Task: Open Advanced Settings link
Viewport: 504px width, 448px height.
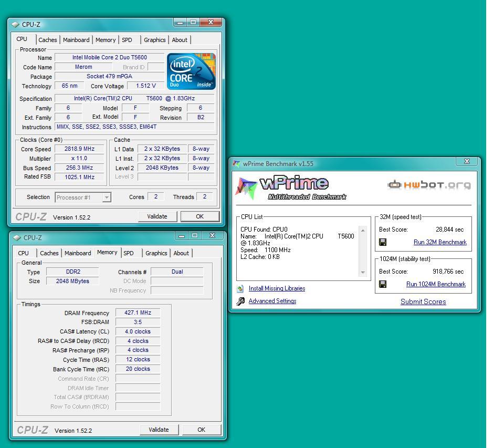Action: point(272,301)
